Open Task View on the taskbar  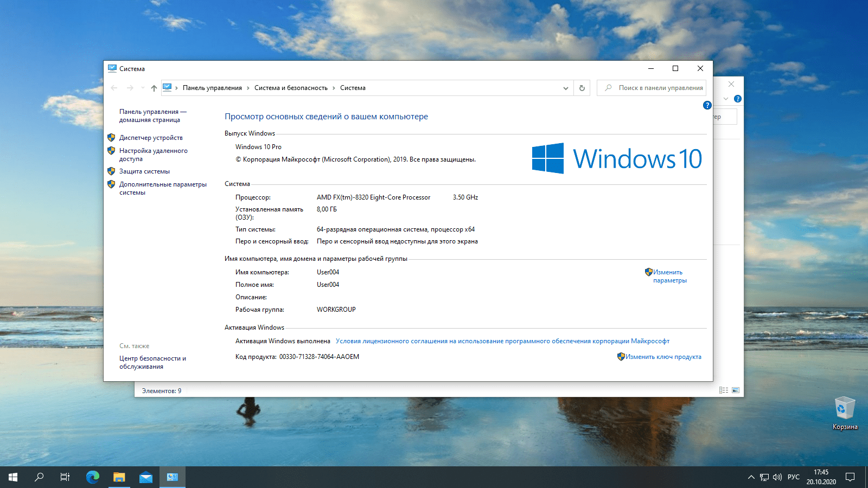(x=65, y=477)
